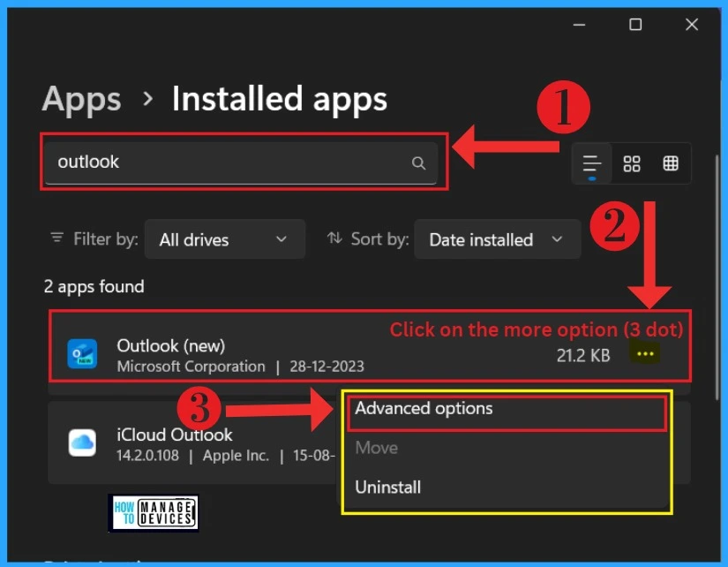Switch to list view layout
The width and height of the screenshot is (728, 567).
tap(591, 164)
